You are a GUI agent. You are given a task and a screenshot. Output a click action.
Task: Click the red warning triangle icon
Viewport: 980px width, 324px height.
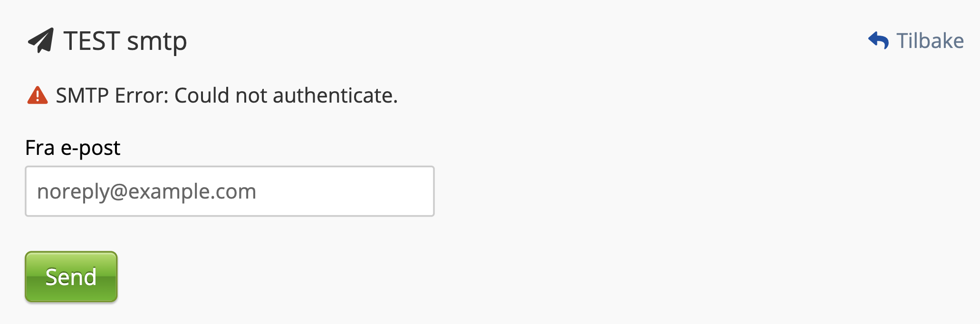(38, 95)
